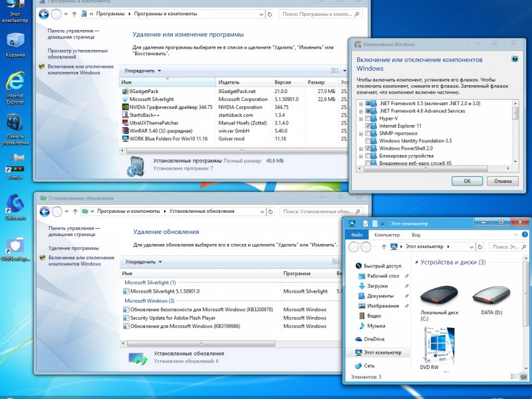Select DATA (D:) drive icon
Viewport: 532px width, 399px height.
point(491,301)
